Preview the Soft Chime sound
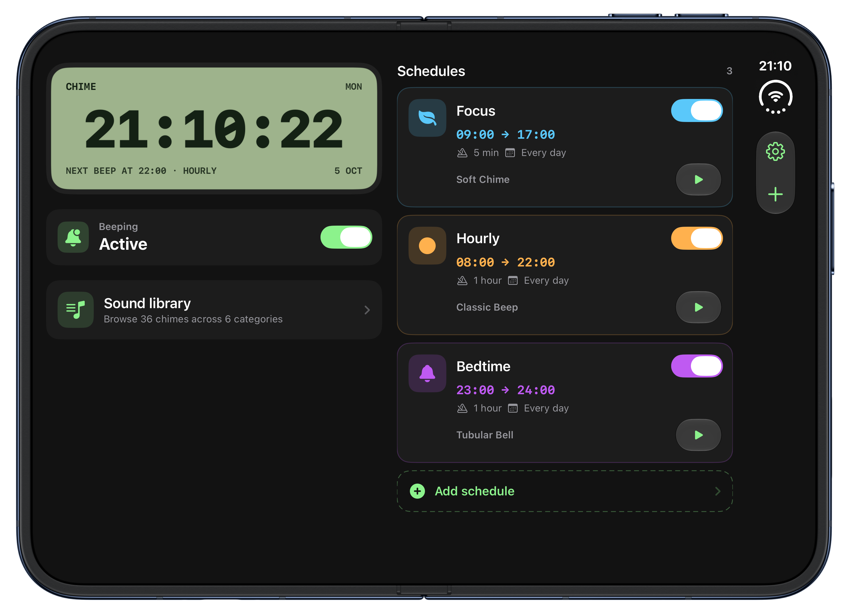This screenshot has width=848, height=616. pyautogui.click(x=698, y=179)
